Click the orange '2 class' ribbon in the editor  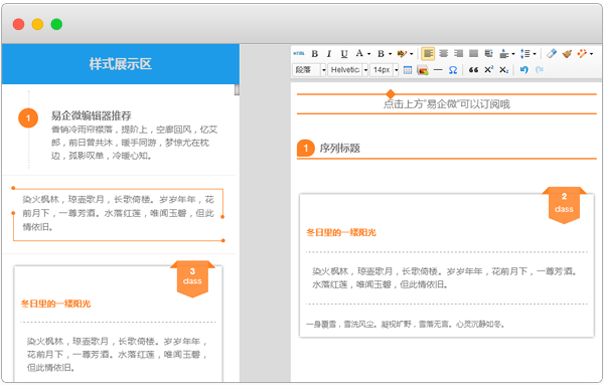pos(564,205)
